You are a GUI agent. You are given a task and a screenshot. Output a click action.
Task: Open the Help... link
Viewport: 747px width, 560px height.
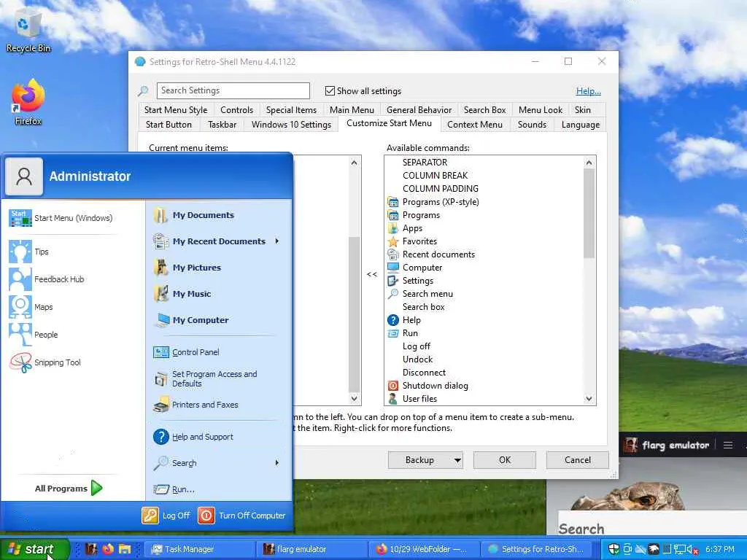(x=589, y=91)
